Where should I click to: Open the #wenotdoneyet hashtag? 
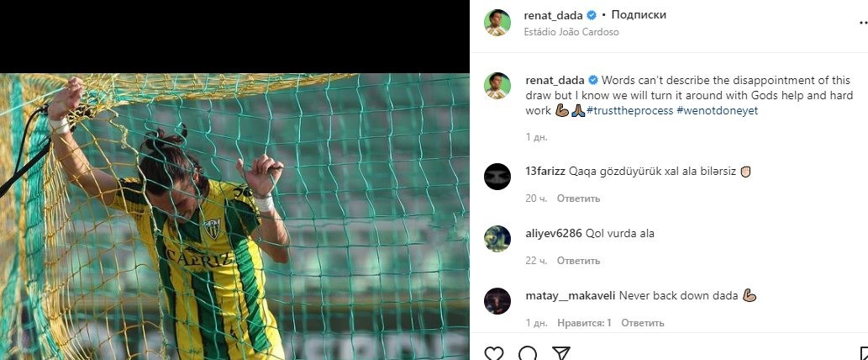(x=717, y=110)
